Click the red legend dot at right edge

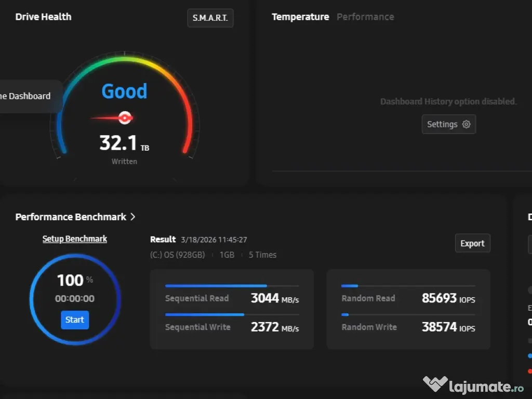(x=529, y=371)
